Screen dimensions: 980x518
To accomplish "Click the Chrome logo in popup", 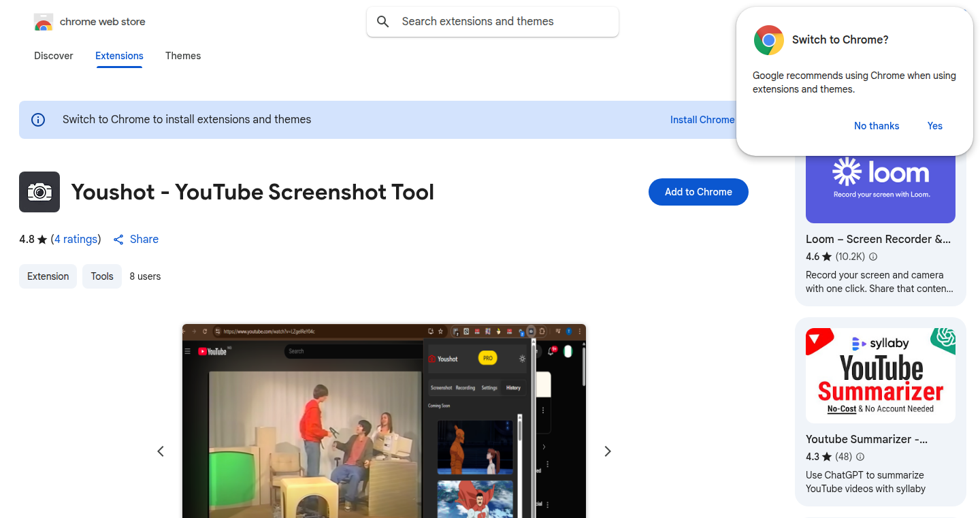I will click(769, 40).
